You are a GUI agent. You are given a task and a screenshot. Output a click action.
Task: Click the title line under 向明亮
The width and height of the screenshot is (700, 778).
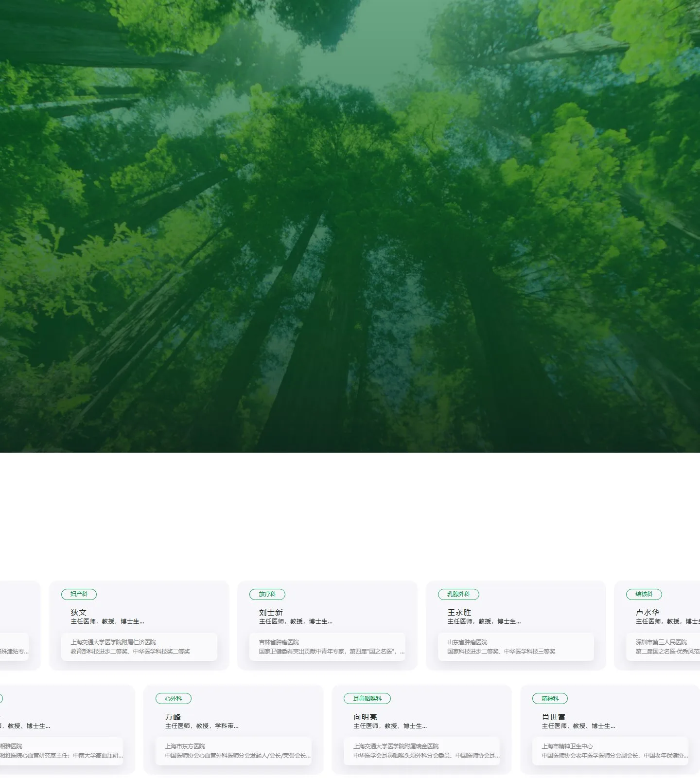click(x=390, y=726)
